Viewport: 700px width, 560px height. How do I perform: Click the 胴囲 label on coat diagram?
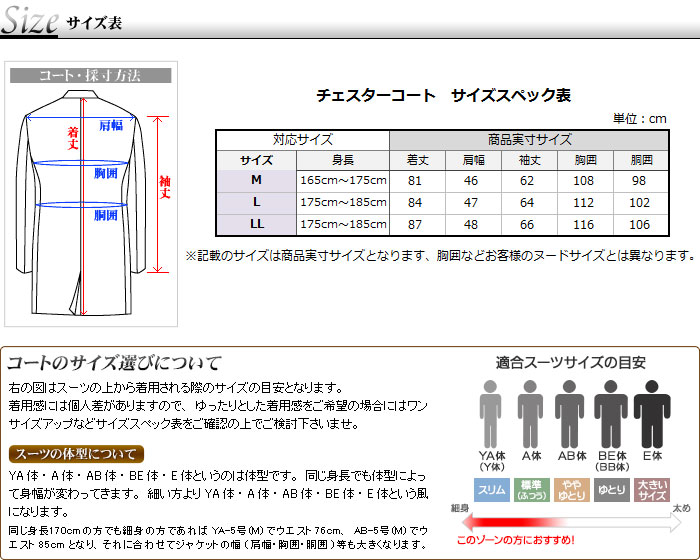click(106, 215)
